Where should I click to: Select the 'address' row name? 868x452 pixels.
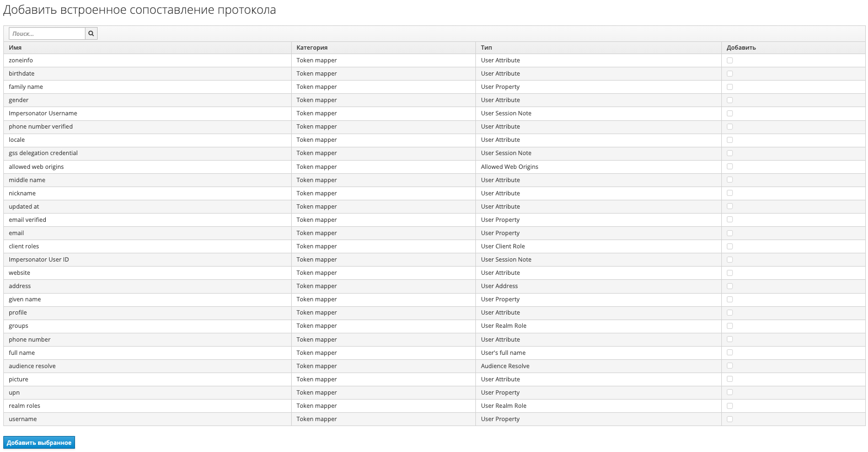coord(20,286)
